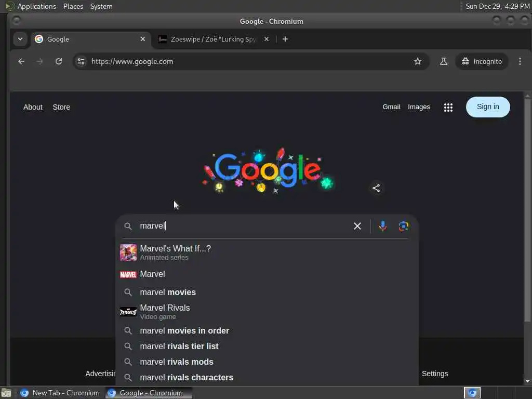Choose suggestion Marvel Rivals video game

267,312
